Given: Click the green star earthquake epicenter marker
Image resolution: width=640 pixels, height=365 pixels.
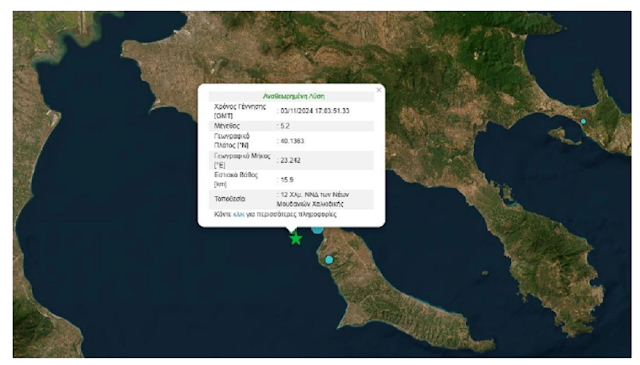Looking at the screenshot, I should [296, 238].
